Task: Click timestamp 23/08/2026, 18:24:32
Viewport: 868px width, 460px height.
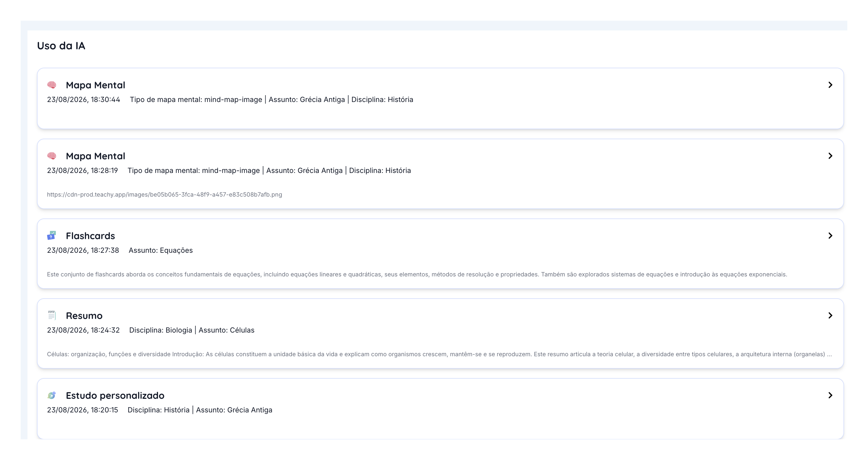Action: tap(83, 330)
